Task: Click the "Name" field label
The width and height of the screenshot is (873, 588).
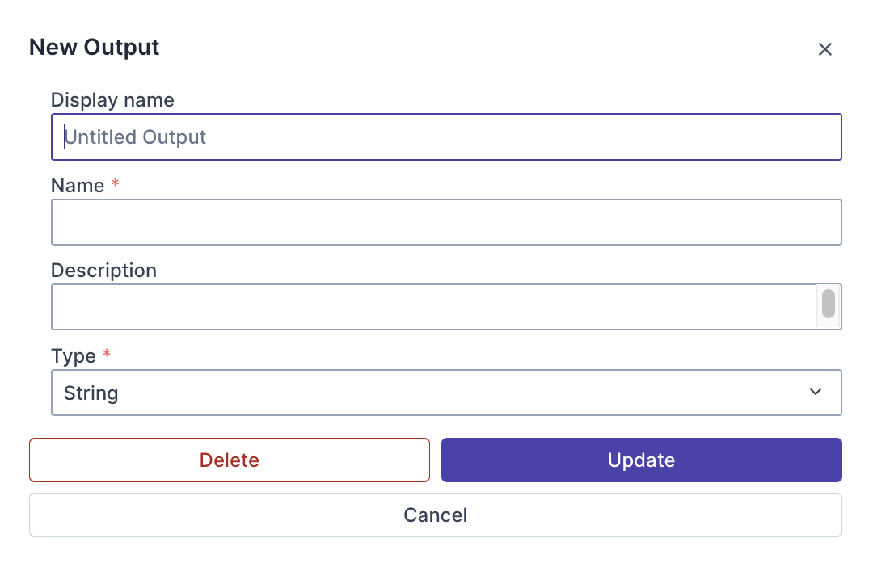Action: point(78,186)
